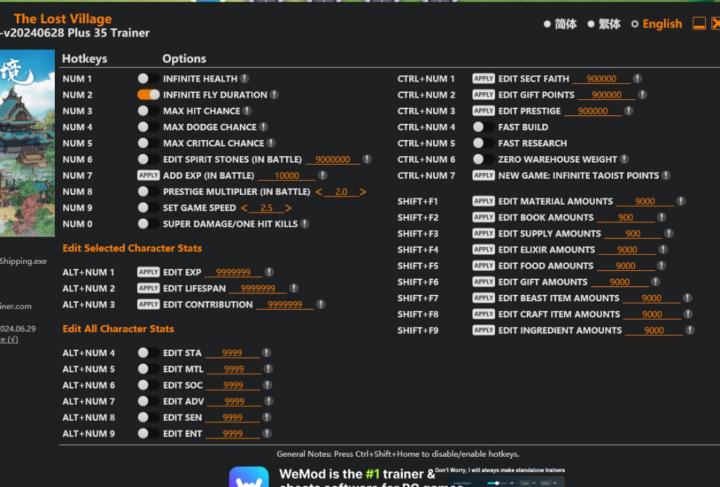Toggle Edit ENT switch

tap(148, 433)
